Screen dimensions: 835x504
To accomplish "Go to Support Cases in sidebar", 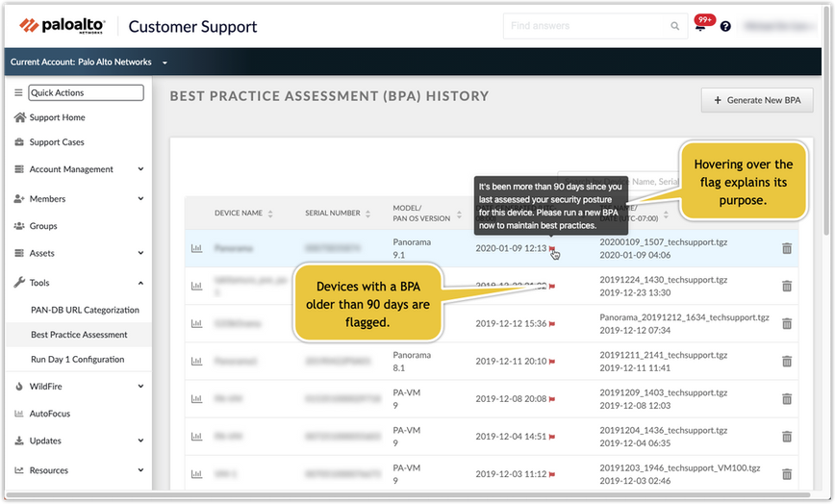I will 57,142.
